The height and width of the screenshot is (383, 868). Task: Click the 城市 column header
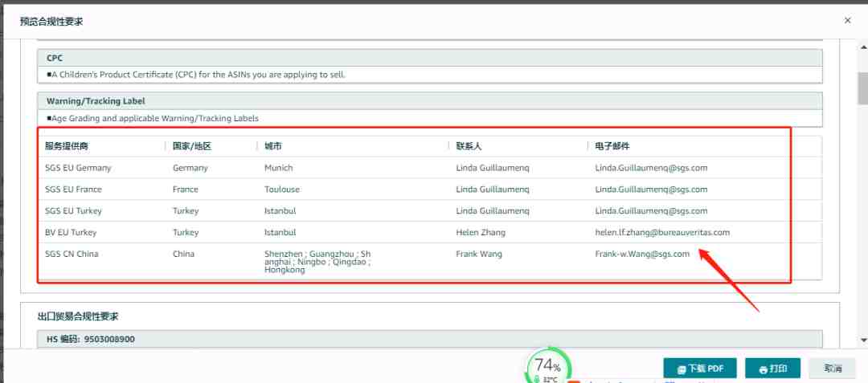point(272,146)
